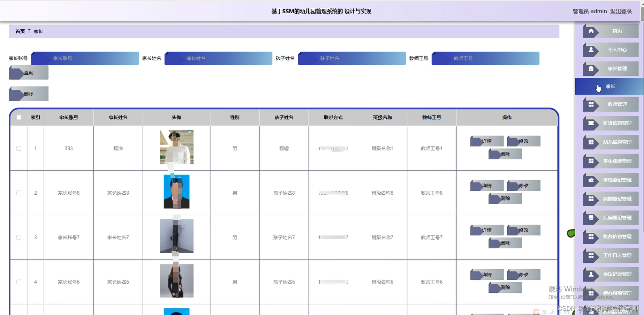
Task: Expand the 家长管理 sidebar menu
Action: tap(611, 69)
